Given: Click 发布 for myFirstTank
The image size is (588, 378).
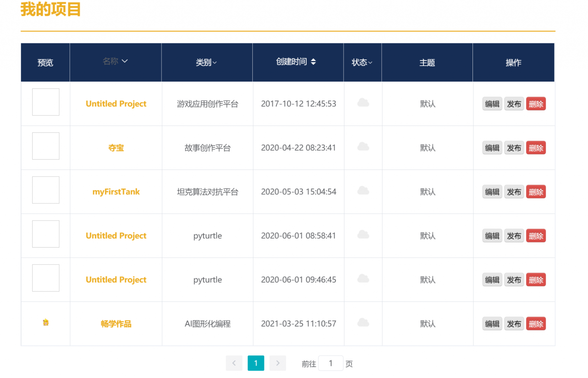Looking at the screenshot, I should tap(514, 192).
